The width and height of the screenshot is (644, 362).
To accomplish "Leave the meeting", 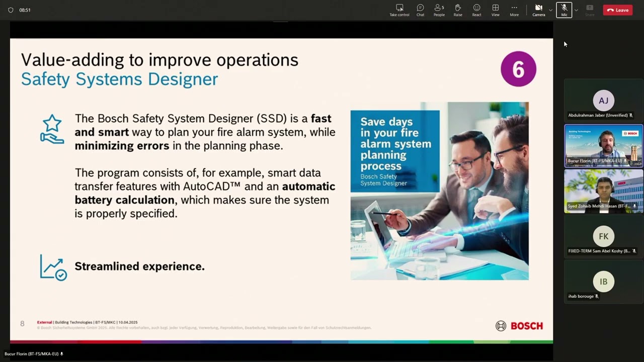I will point(618,10).
